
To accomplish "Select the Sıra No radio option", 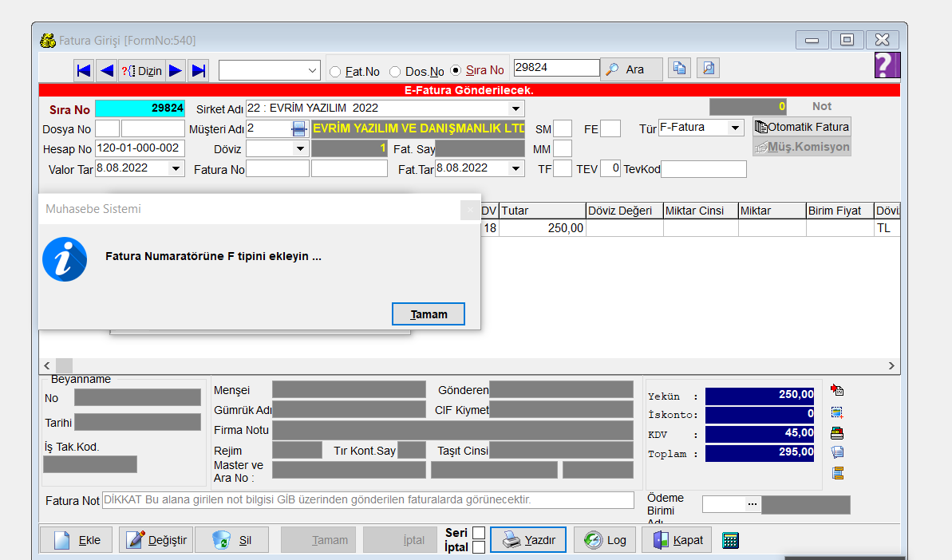I will [456, 70].
